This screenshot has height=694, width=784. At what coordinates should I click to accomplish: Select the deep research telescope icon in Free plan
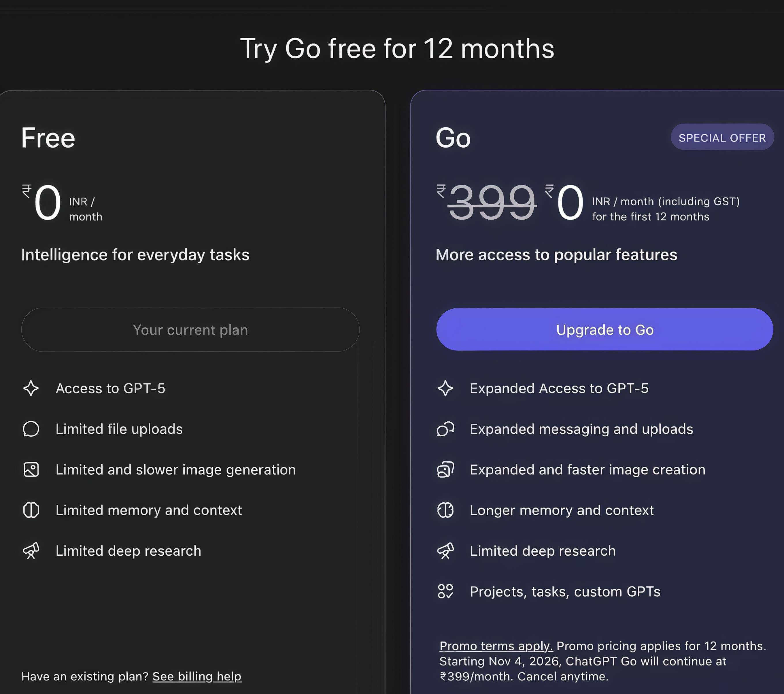(31, 551)
